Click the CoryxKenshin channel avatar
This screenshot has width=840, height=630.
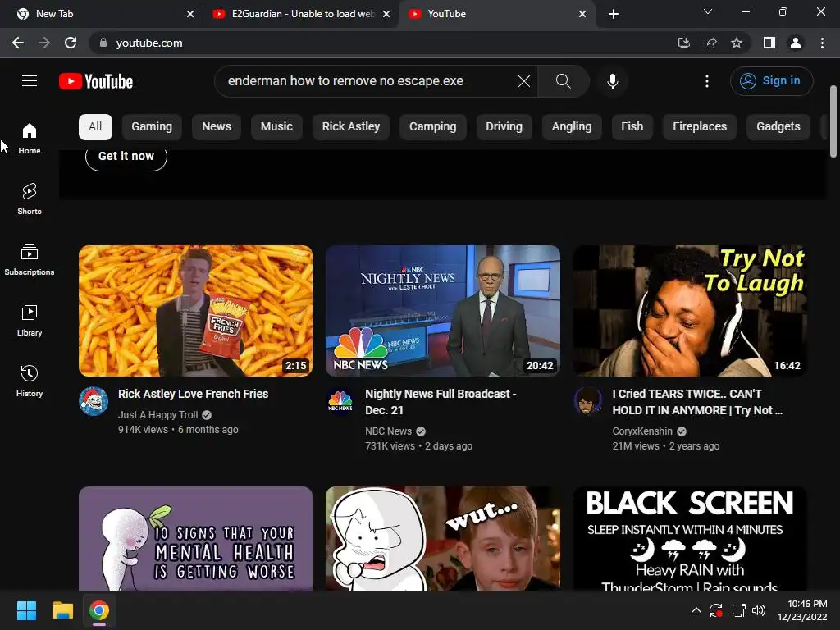point(587,400)
